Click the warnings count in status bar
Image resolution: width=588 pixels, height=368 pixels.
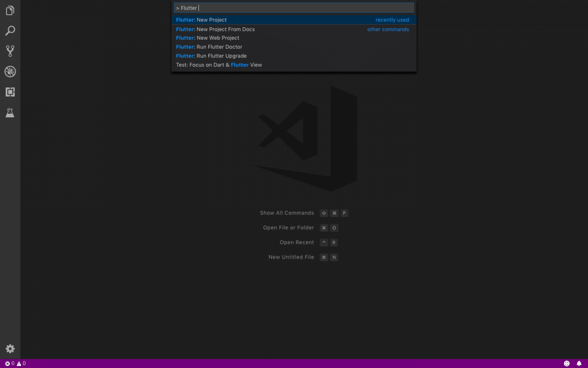pos(21,364)
